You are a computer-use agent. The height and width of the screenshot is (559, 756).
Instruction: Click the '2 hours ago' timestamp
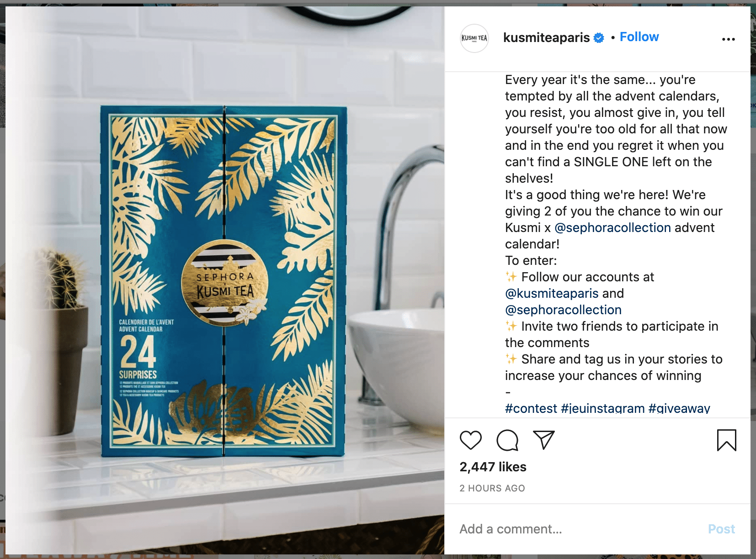click(x=492, y=488)
